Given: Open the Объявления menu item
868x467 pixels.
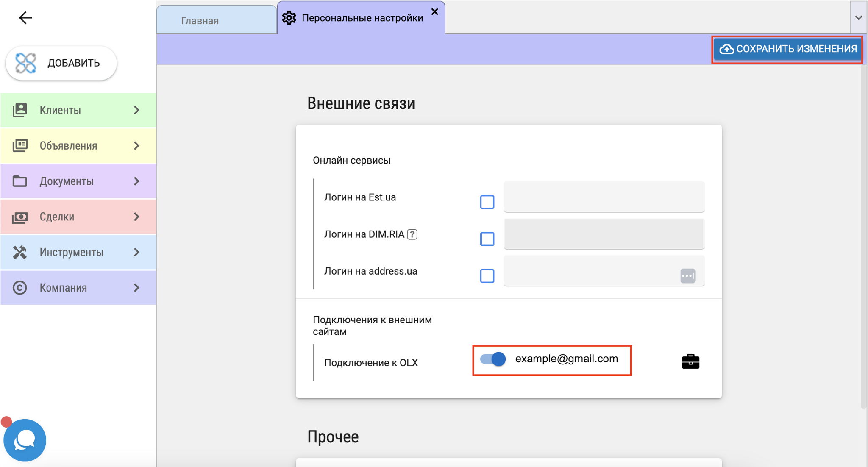Looking at the screenshot, I should [78, 146].
